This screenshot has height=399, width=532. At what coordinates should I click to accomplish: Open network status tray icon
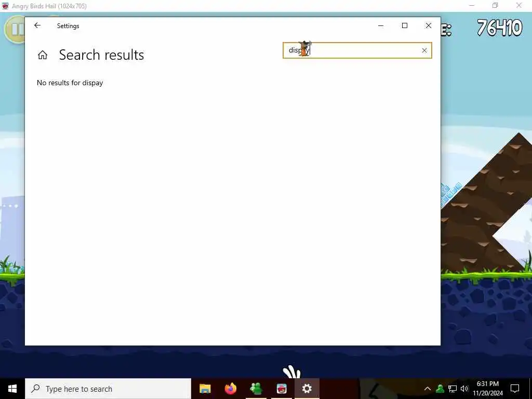click(453, 389)
